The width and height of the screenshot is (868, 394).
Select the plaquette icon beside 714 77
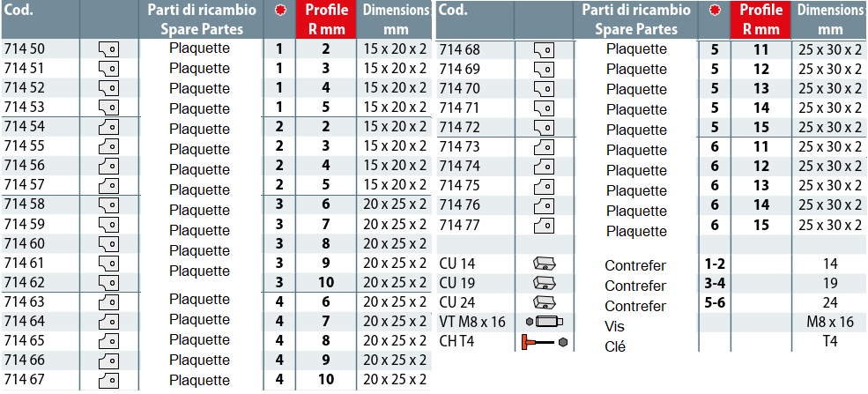[545, 225]
